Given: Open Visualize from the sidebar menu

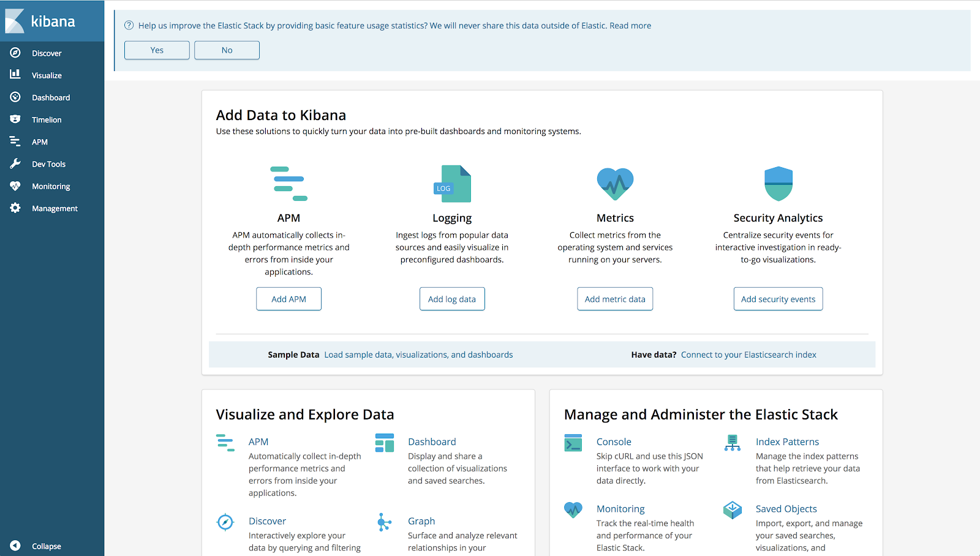Looking at the screenshot, I should pos(47,75).
